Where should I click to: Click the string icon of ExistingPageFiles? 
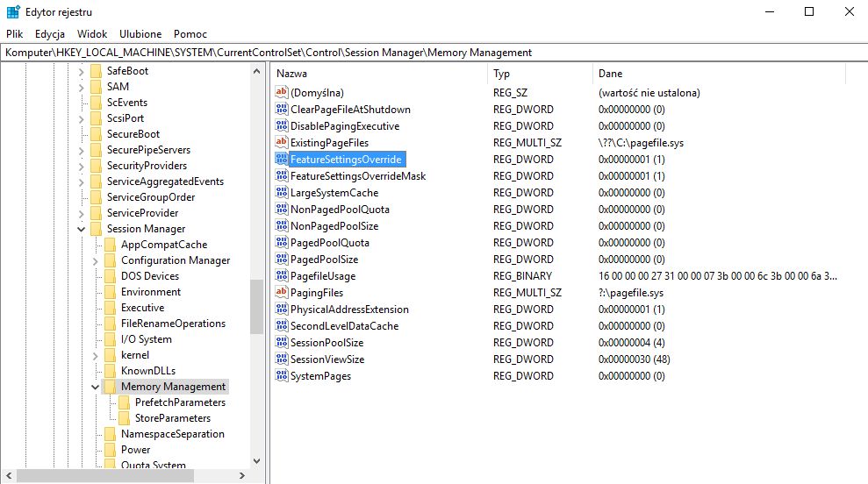click(281, 142)
